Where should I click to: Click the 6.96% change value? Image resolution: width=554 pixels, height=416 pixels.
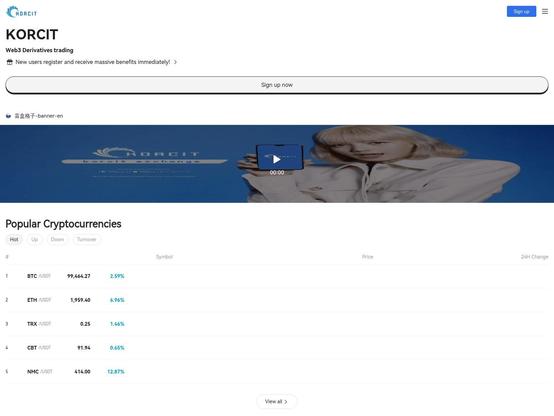[x=117, y=300]
